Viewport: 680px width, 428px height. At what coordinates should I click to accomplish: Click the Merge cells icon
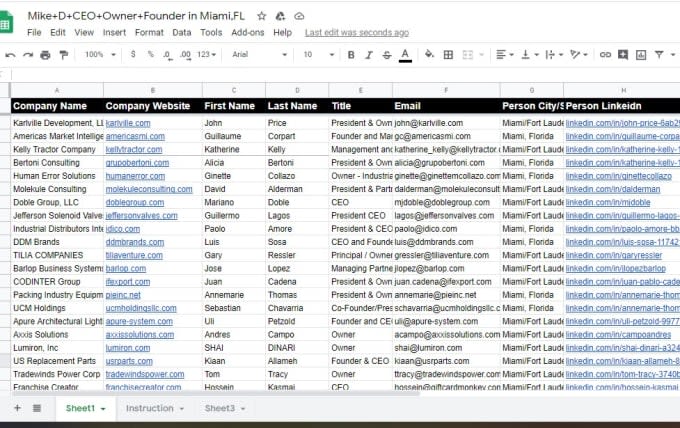[x=468, y=55]
